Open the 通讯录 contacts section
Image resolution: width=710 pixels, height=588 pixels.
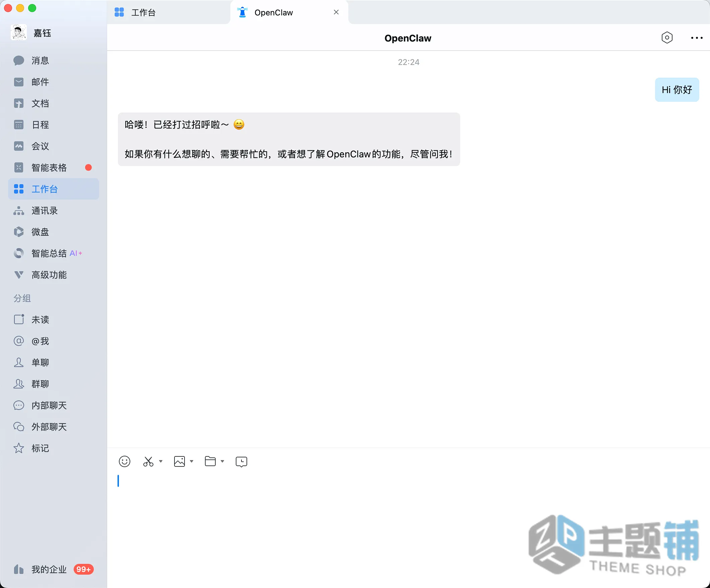(x=54, y=211)
